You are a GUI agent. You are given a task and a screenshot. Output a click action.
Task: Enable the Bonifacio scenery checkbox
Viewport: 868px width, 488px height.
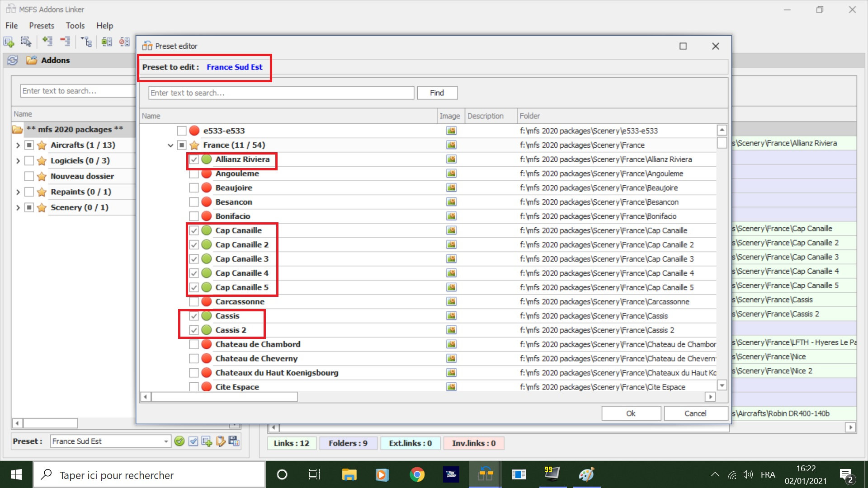(x=194, y=216)
